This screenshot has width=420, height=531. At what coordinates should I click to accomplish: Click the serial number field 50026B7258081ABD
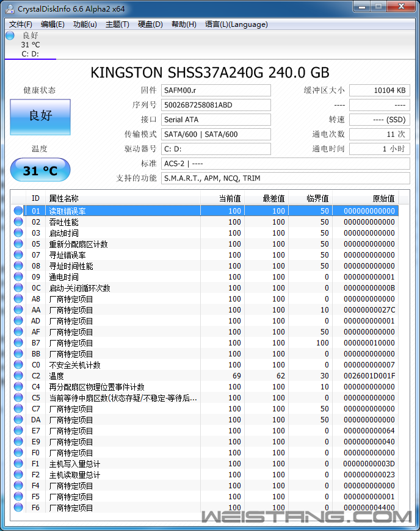click(215, 105)
